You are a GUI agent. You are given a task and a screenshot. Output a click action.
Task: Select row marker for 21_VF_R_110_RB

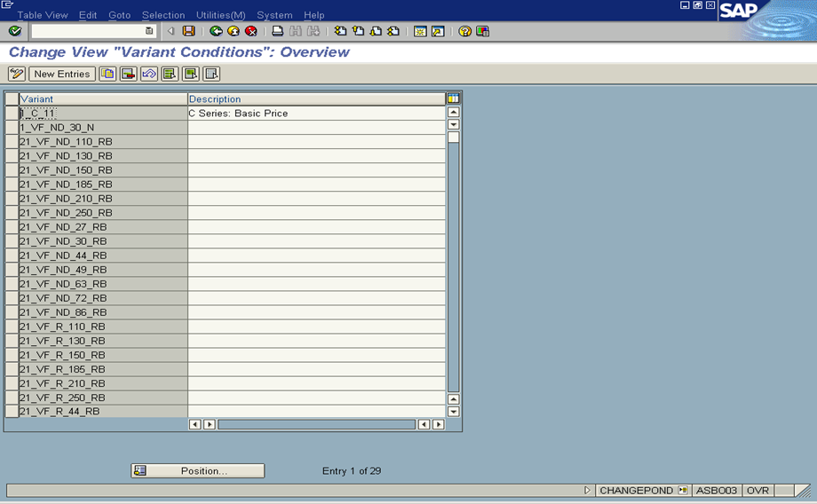tap(12, 327)
